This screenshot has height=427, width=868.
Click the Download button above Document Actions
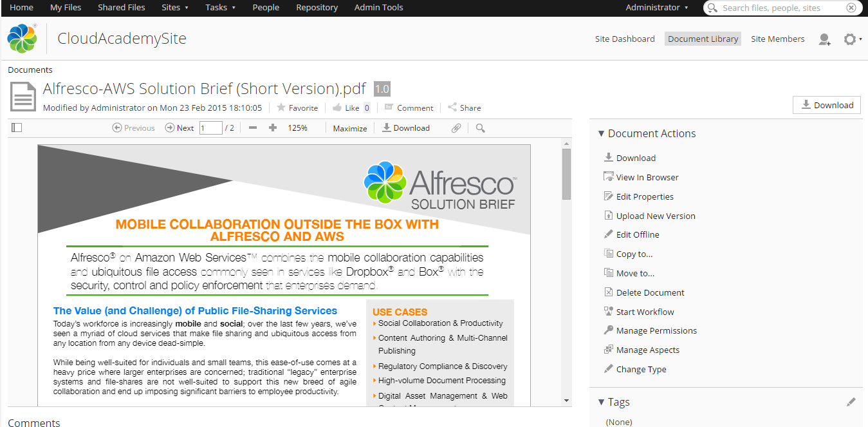point(827,105)
